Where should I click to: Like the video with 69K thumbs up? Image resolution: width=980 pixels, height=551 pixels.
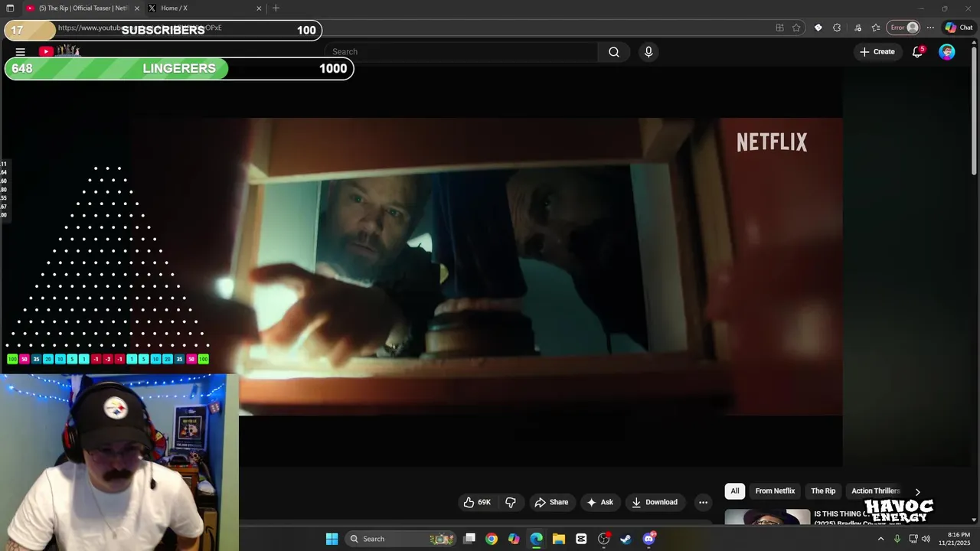[477, 502]
